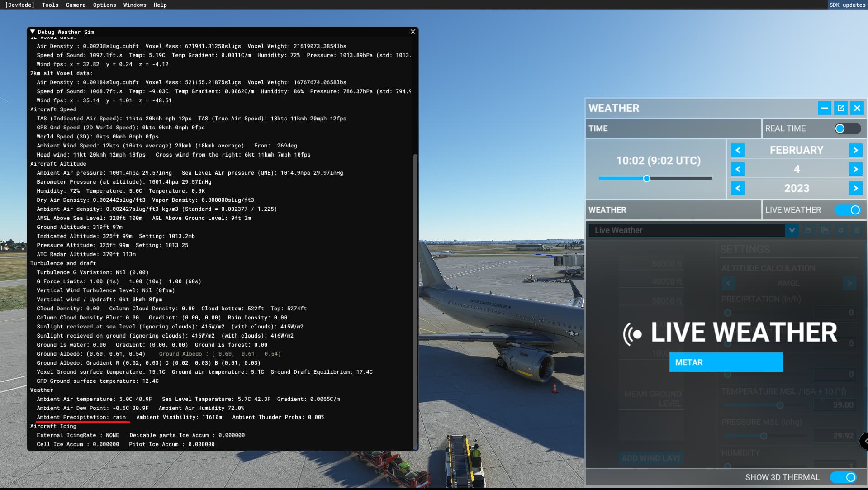Screen dimensions: 868x490
Task: Advance the month past FEBRUARY
Action: pos(856,150)
